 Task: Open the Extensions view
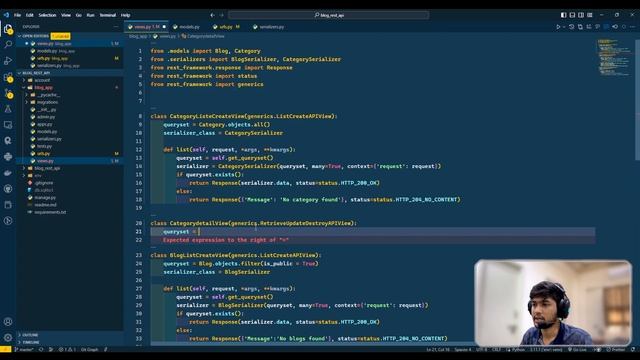tap(8, 77)
